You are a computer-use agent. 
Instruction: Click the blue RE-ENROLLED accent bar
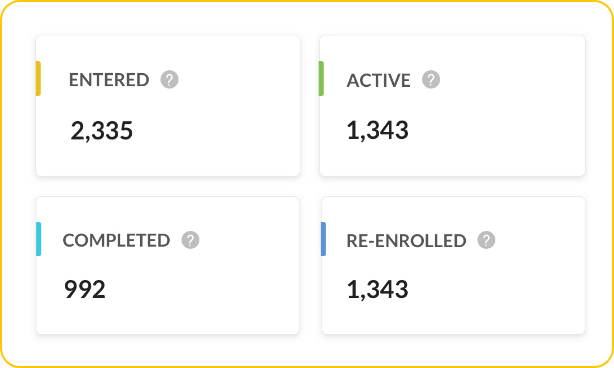[323, 239]
